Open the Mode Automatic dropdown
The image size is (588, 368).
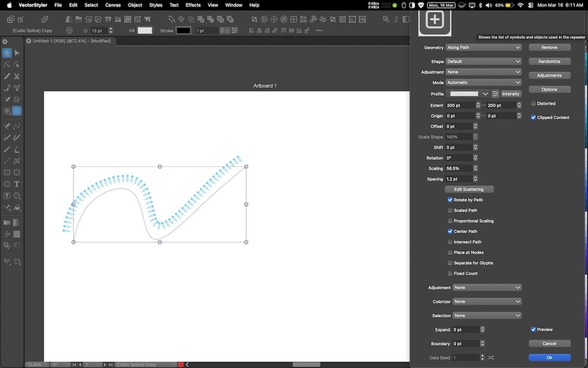[x=483, y=82]
